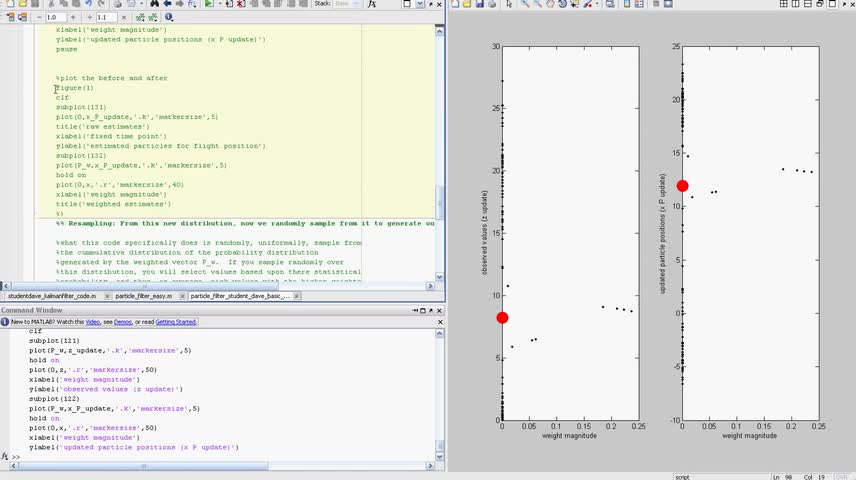Image resolution: width=856 pixels, height=480 pixels.
Task: Open the Run button dropdown arrow
Action: [220, 4]
